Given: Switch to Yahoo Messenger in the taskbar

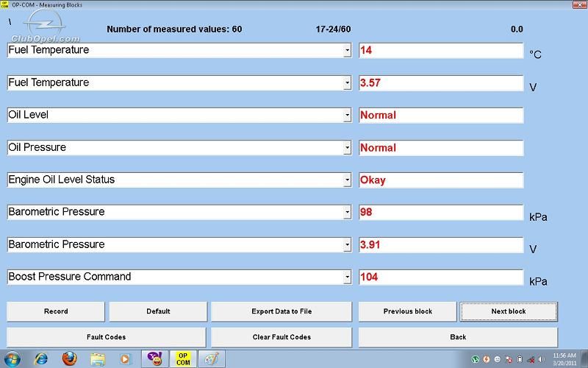Looking at the screenshot, I should (154, 359).
